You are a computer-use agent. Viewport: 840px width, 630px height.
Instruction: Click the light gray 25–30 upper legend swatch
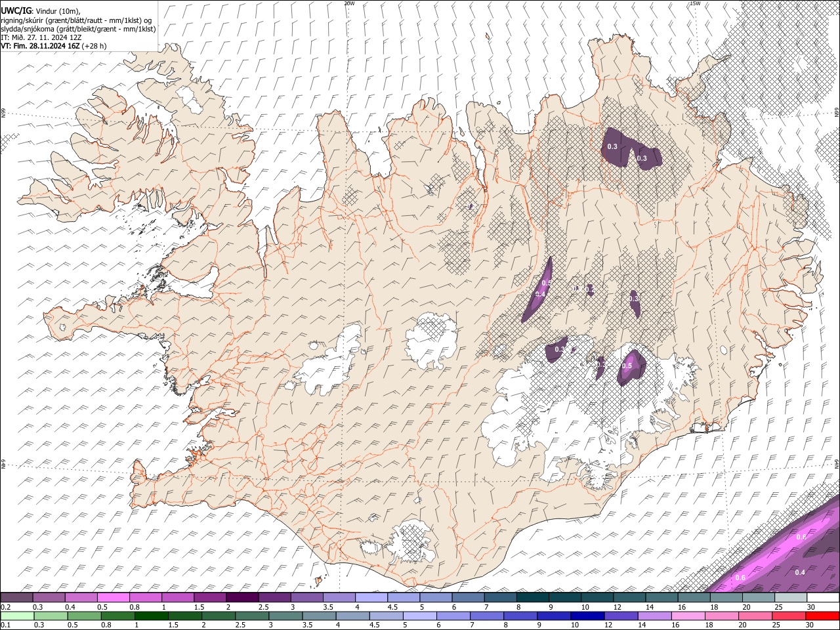791,597
